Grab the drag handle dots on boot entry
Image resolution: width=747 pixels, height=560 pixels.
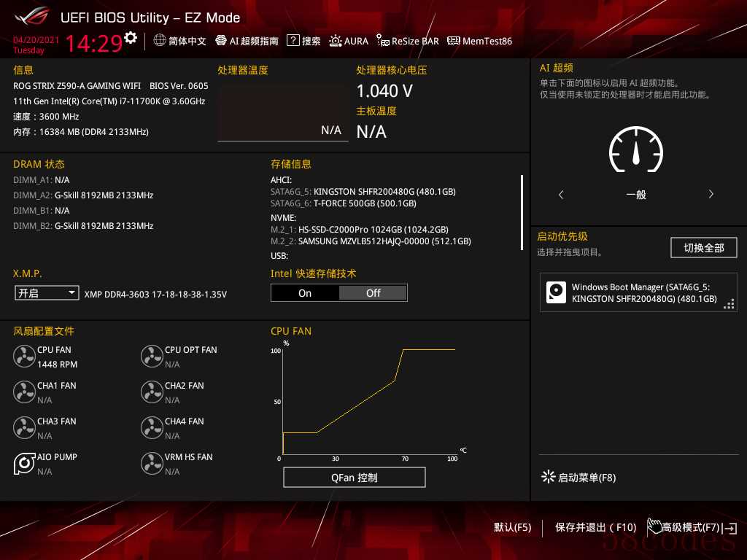click(729, 304)
